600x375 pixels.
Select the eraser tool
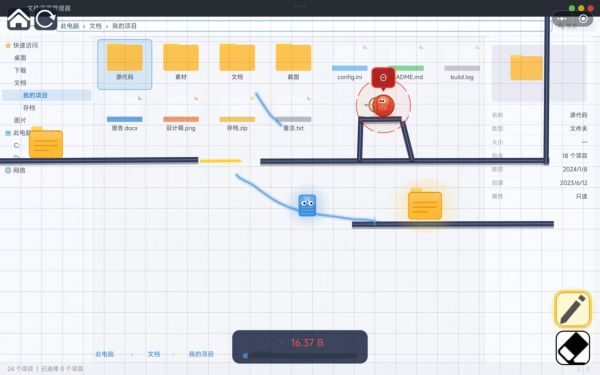573,347
